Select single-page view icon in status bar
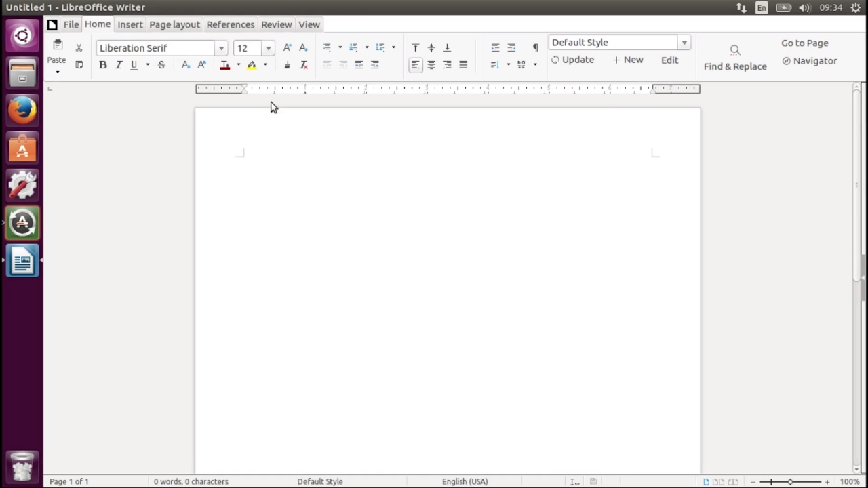 click(x=706, y=481)
